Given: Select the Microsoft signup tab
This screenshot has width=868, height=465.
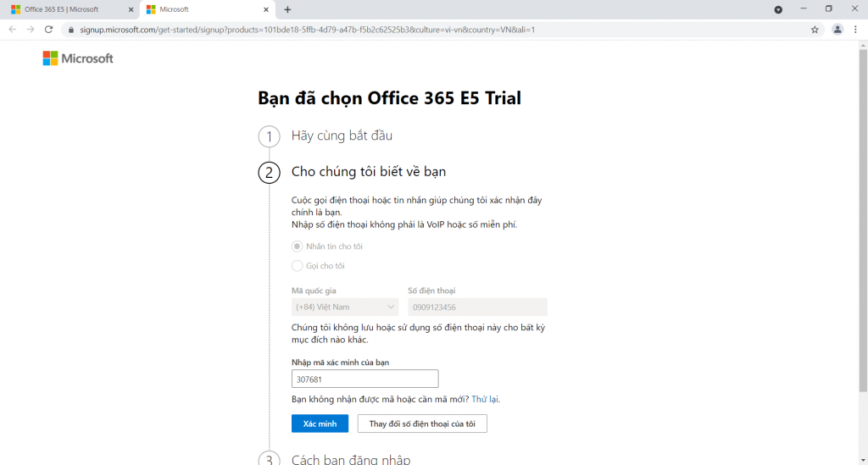Looking at the screenshot, I should click(x=206, y=9).
